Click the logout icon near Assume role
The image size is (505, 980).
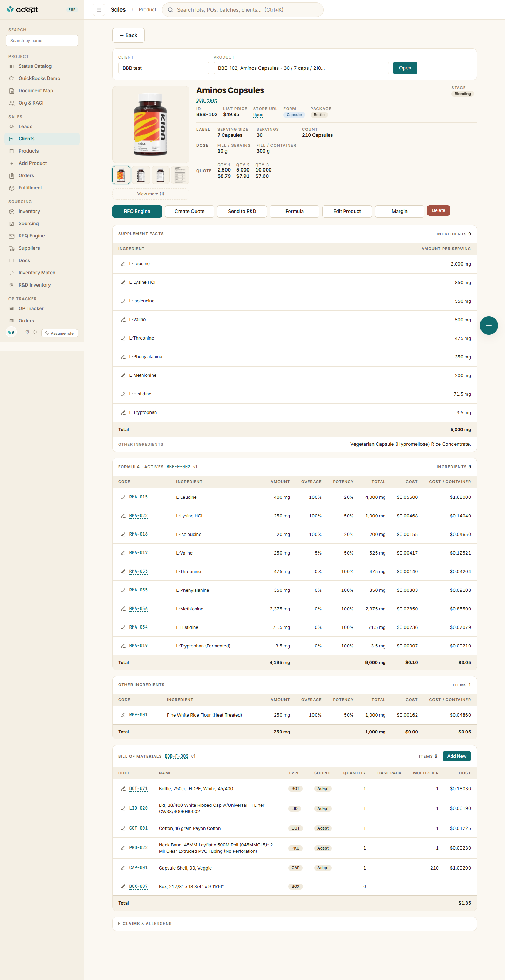(35, 332)
